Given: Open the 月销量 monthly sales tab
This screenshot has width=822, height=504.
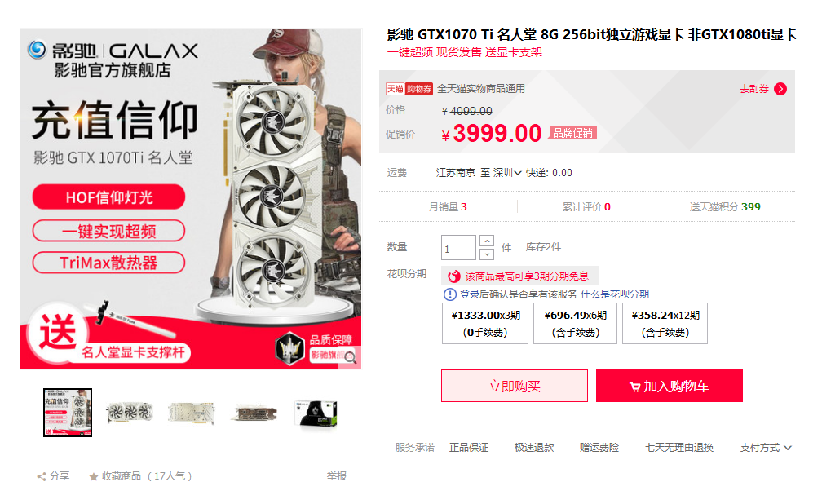Looking at the screenshot, I should point(448,206).
